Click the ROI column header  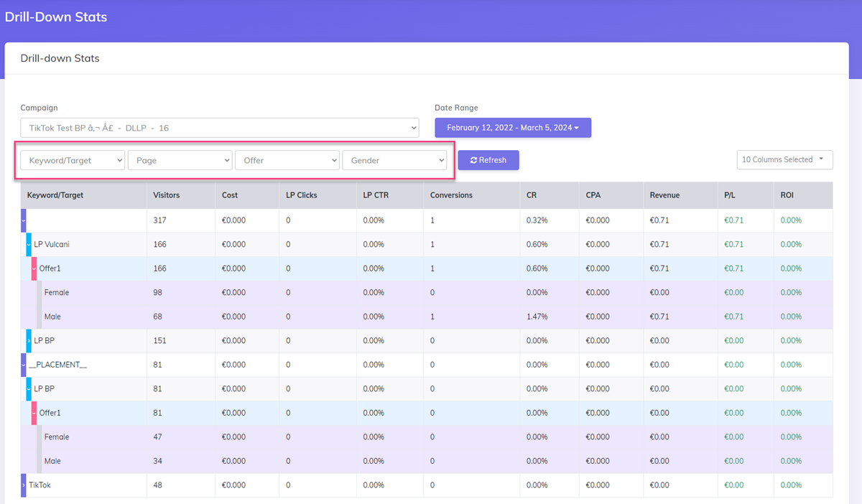pyautogui.click(x=787, y=195)
